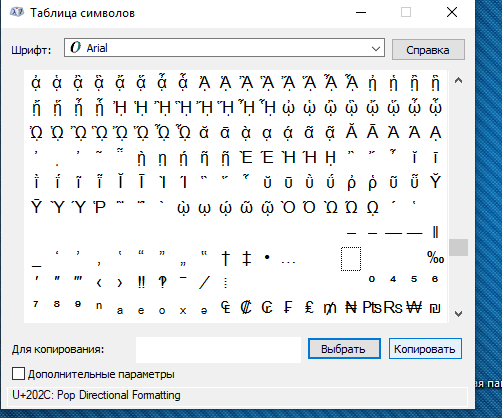Select the capital alpha with breve Ᾰ
This screenshot has height=418, width=502.
pyautogui.click(x=351, y=131)
